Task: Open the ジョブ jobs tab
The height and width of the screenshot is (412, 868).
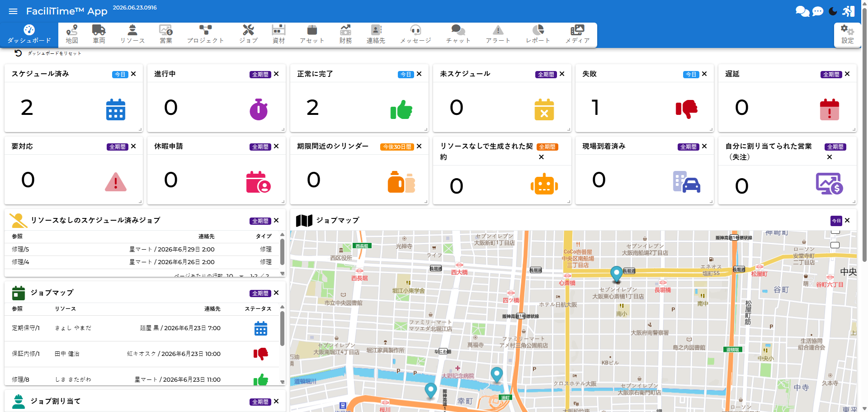Action: 248,34
